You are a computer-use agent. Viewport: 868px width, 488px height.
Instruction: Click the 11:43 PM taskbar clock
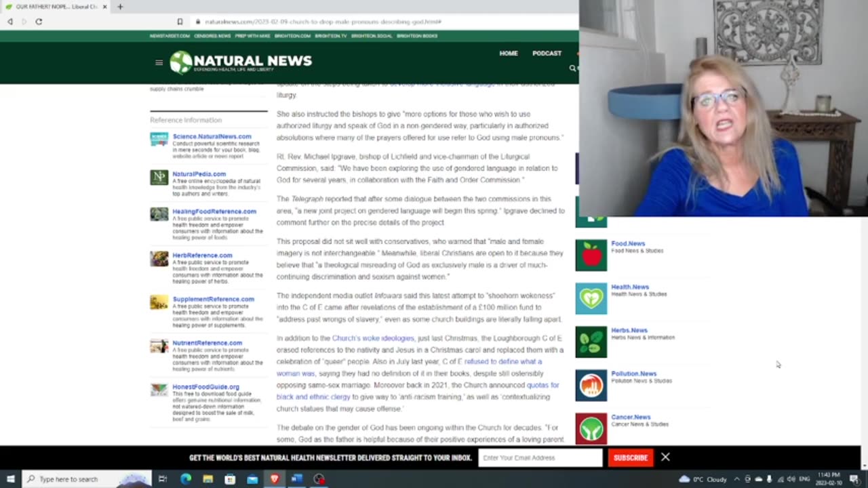pos(828,479)
